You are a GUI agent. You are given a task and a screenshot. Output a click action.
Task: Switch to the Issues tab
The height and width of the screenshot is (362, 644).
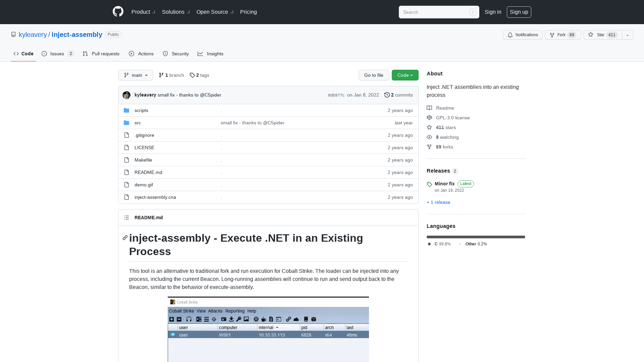[58, 54]
